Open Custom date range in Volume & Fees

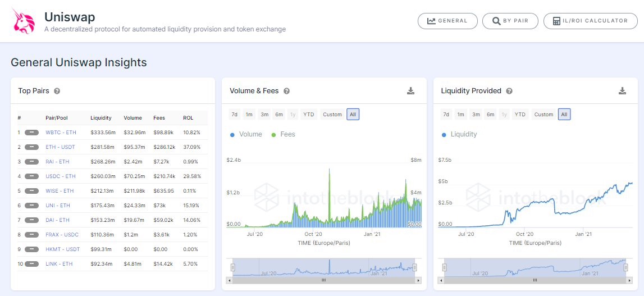(332, 115)
